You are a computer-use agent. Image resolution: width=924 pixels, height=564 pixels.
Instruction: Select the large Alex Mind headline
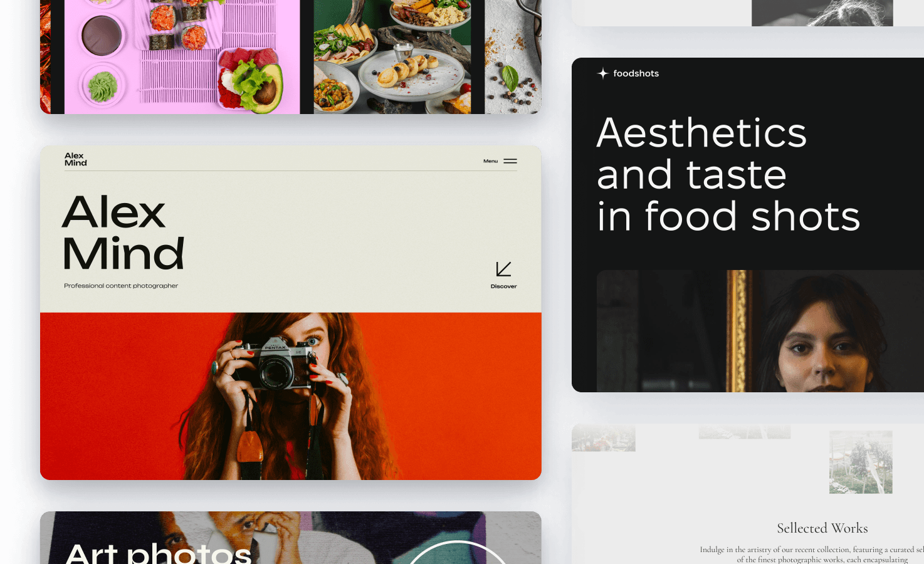point(123,232)
